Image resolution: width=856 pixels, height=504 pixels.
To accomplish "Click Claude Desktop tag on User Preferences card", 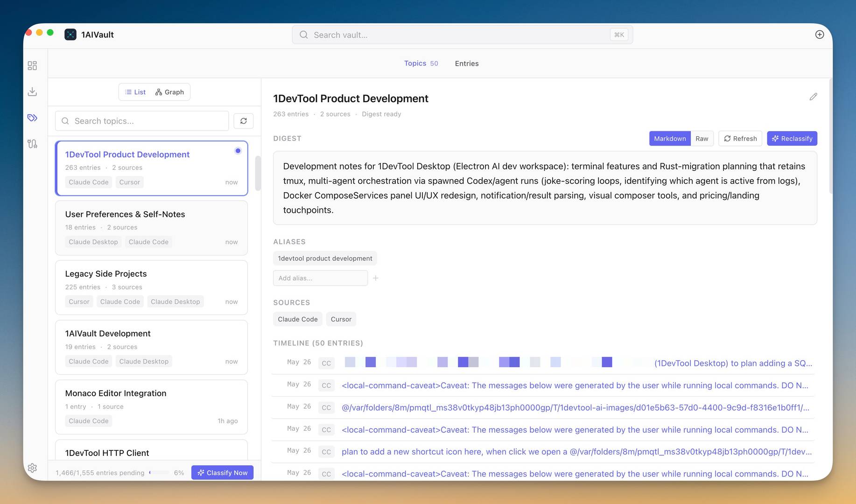I will (x=93, y=242).
